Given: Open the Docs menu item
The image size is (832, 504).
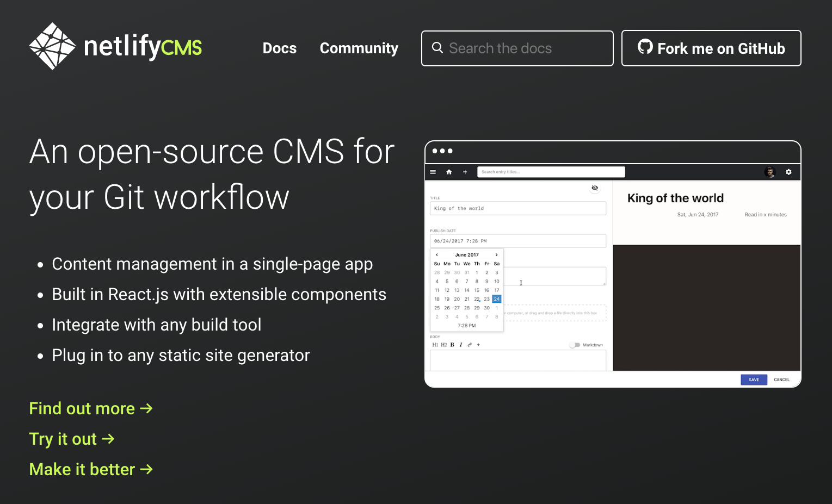Looking at the screenshot, I should coord(280,48).
